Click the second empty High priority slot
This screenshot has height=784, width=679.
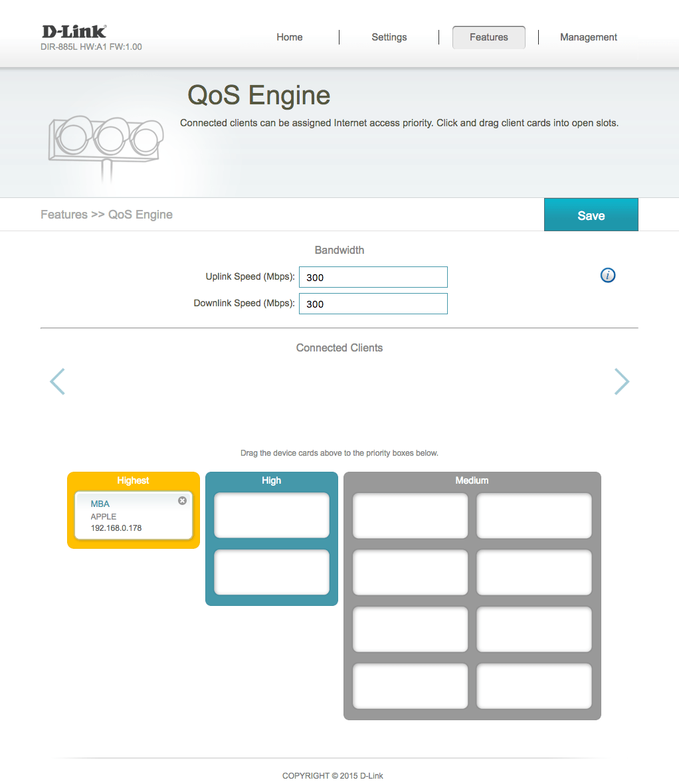271,572
